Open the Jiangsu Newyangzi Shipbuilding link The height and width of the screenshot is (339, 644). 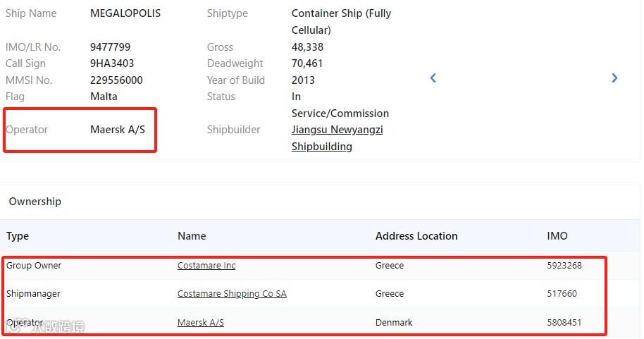tap(337, 138)
